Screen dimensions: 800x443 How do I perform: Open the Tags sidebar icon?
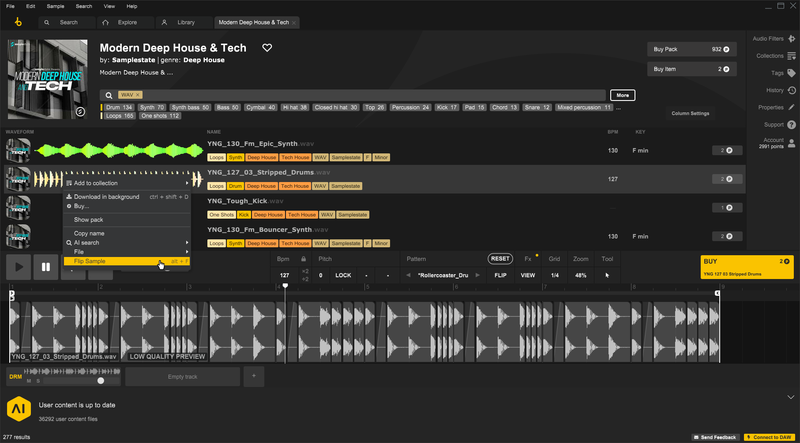tap(791, 73)
